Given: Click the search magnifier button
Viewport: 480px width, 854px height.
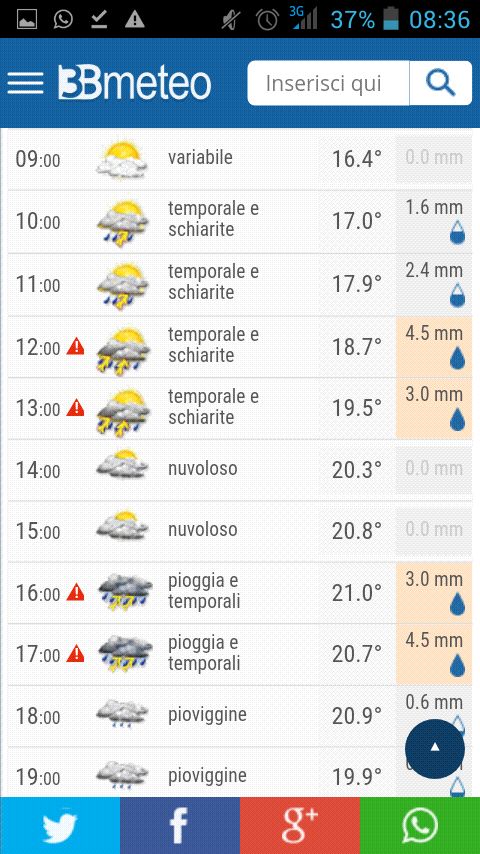Looking at the screenshot, I should click(x=441, y=83).
